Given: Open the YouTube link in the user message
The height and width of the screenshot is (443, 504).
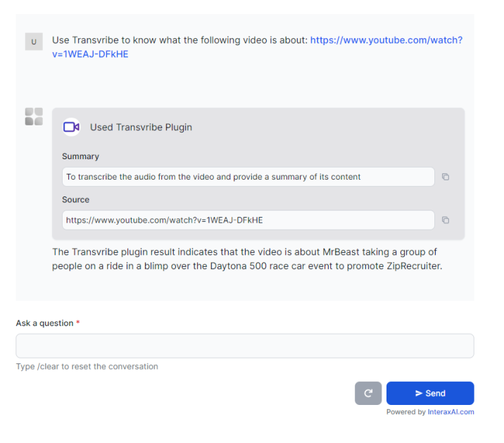Looking at the screenshot, I should click(386, 40).
